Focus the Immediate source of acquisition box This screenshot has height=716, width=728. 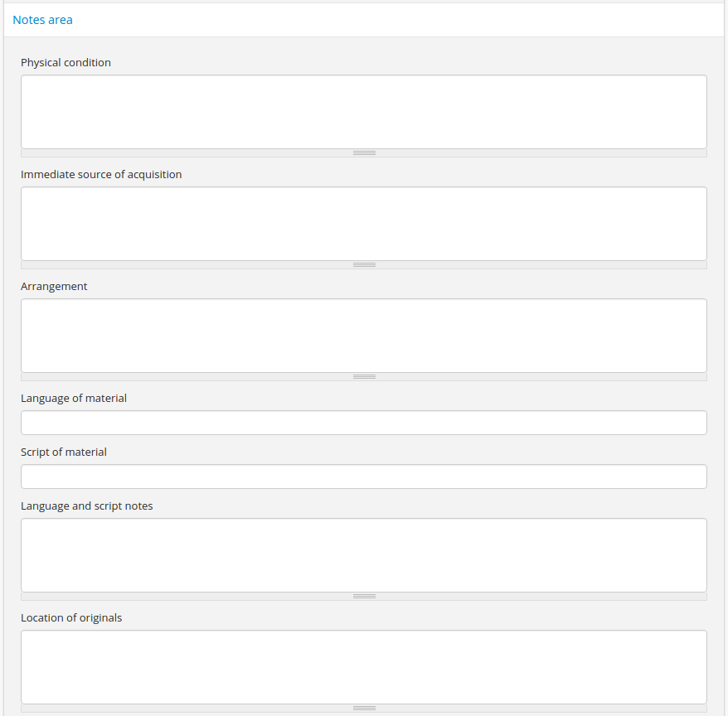point(363,224)
